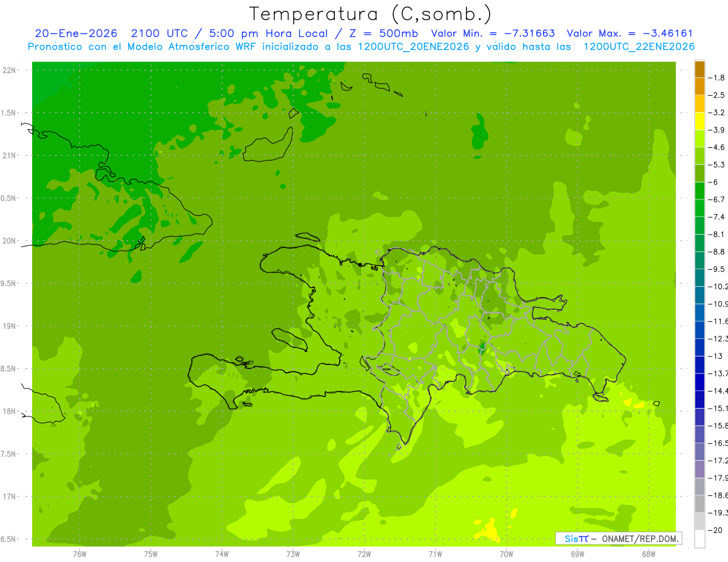Click the '19N' latitude label

10,326
